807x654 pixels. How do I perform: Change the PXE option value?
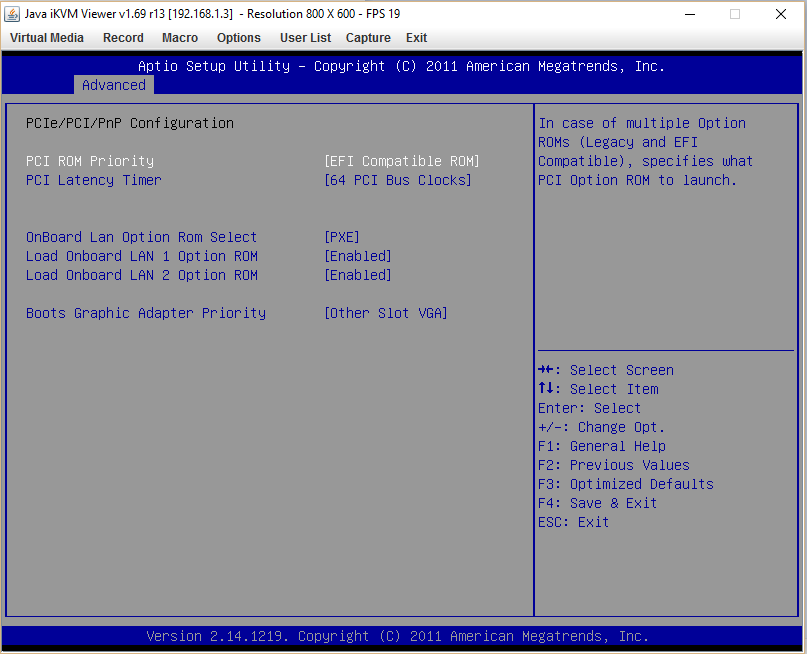click(342, 237)
